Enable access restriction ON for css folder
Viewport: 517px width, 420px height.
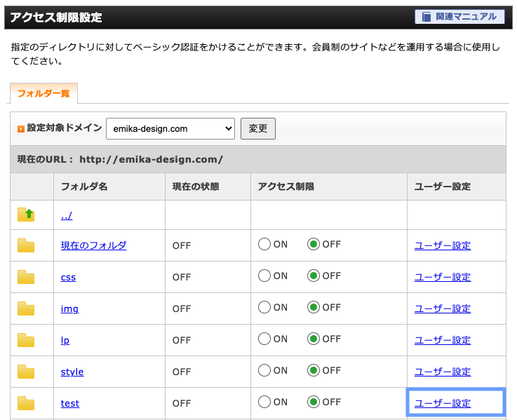[x=264, y=276]
